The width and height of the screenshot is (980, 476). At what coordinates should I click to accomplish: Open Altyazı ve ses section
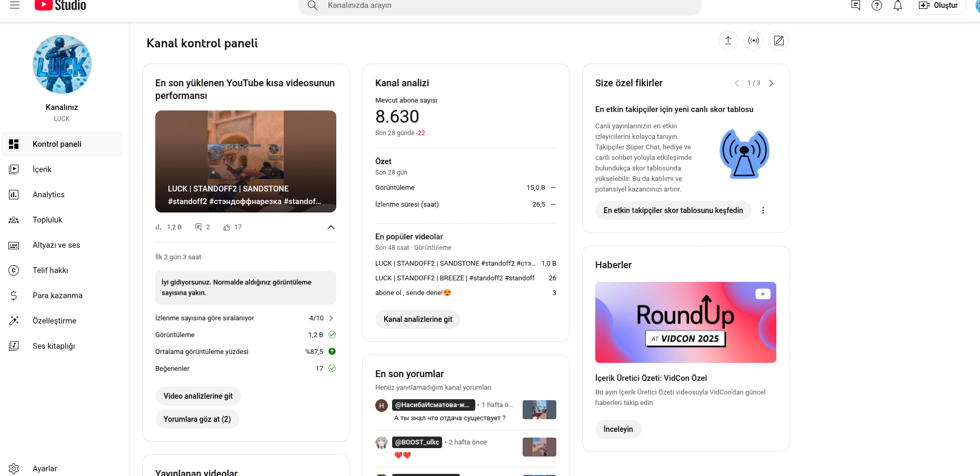(x=62, y=245)
